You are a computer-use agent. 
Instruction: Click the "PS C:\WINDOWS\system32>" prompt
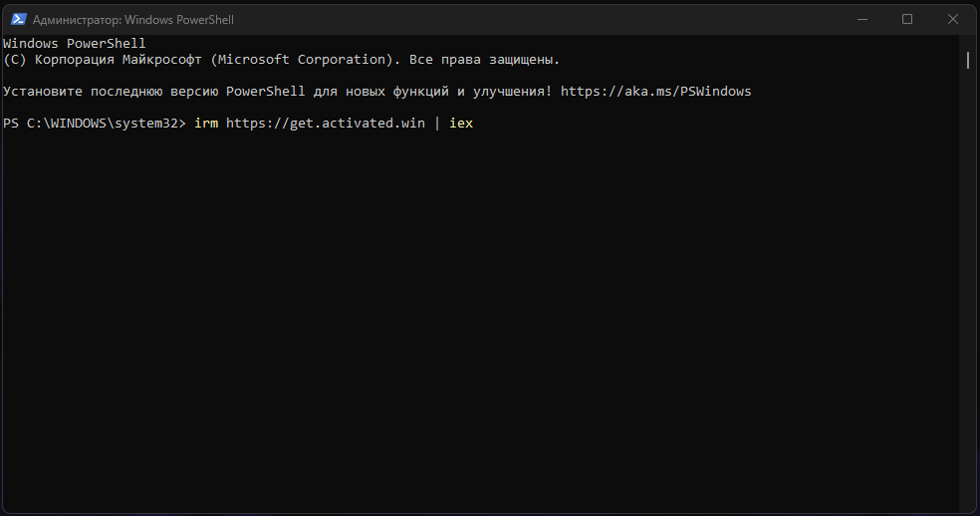95,124
